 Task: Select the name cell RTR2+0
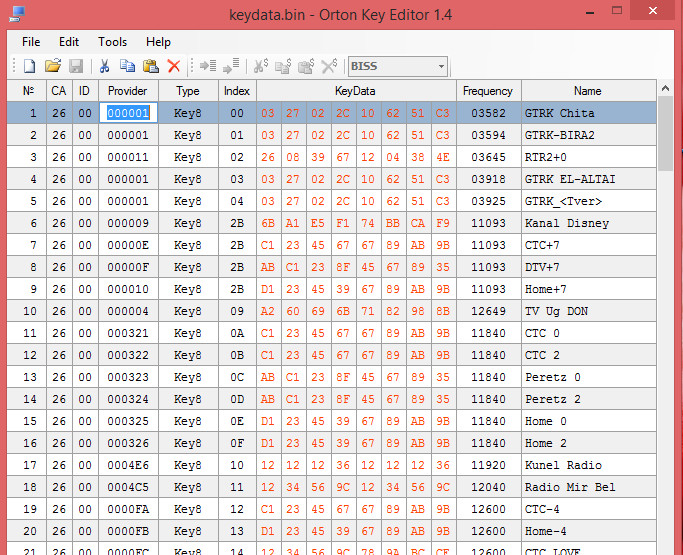(588, 157)
